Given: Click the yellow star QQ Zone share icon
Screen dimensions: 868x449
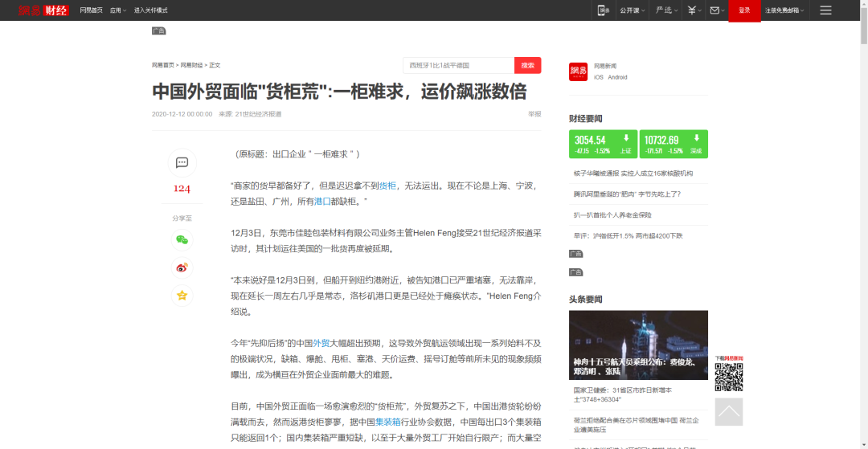Looking at the screenshot, I should [182, 295].
